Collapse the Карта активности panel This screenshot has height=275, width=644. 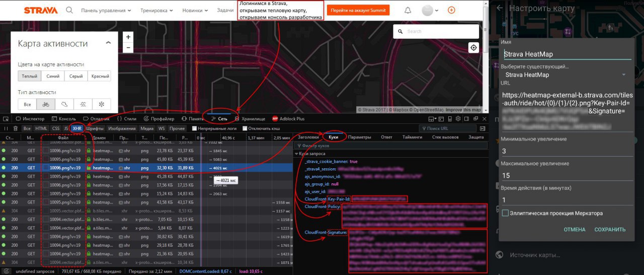pyautogui.click(x=108, y=44)
